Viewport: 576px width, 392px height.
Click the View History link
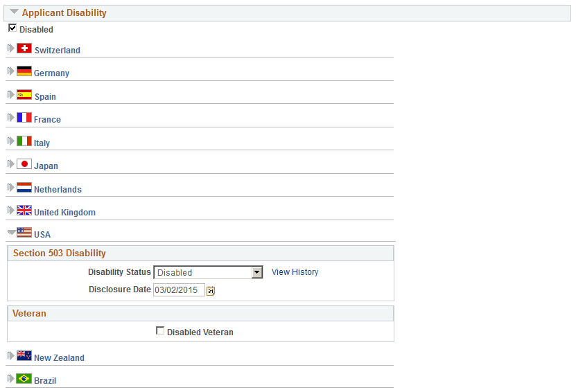pos(295,272)
